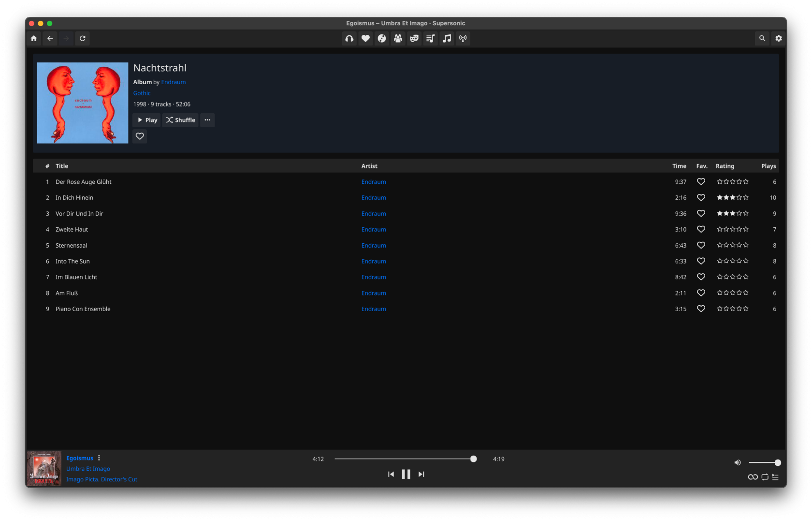This screenshot has width=812, height=521.
Task: Open Favorites page heart toolbar icon
Action: pyautogui.click(x=366, y=39)
